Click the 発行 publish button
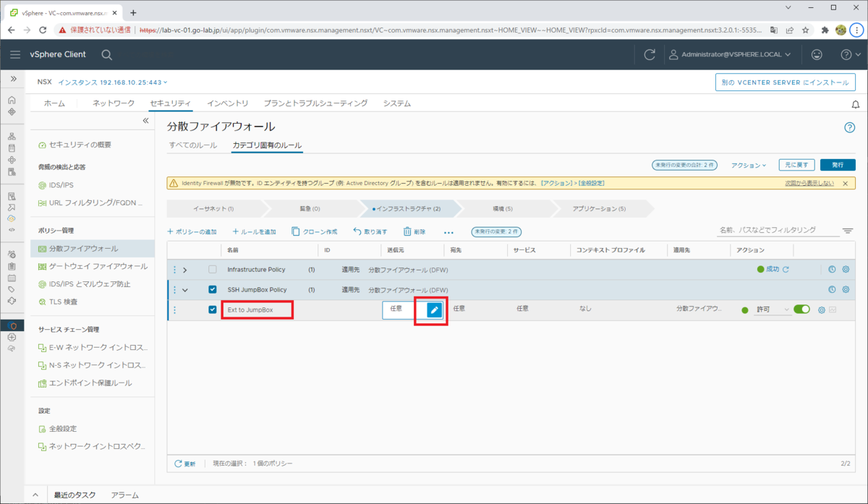This screenshot has width=868, height=504. click(838, 165)
